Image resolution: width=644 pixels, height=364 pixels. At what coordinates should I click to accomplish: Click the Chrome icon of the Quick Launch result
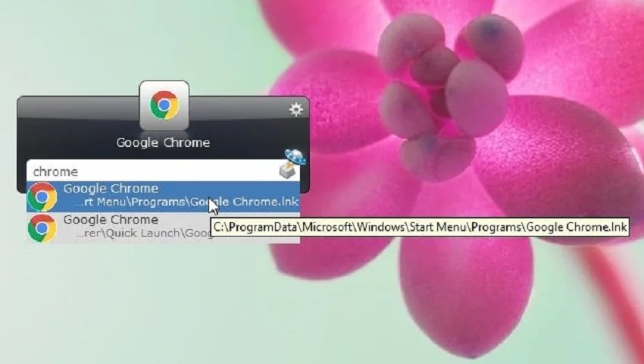[42, 227]
